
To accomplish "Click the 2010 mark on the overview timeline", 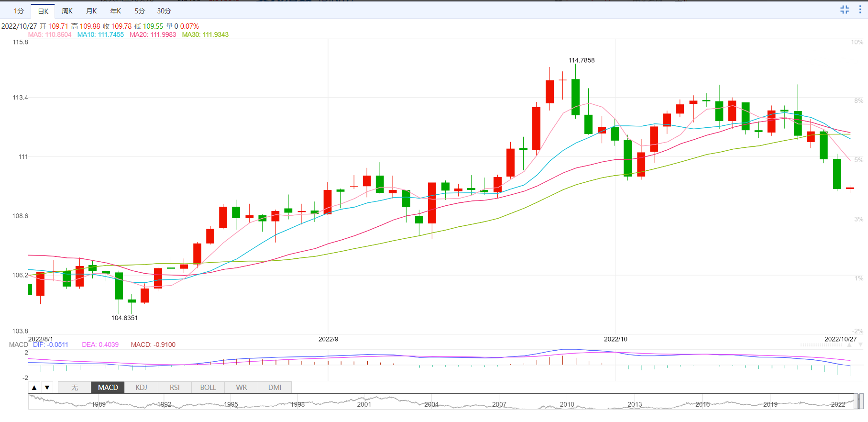I will [x=567, y=404].
